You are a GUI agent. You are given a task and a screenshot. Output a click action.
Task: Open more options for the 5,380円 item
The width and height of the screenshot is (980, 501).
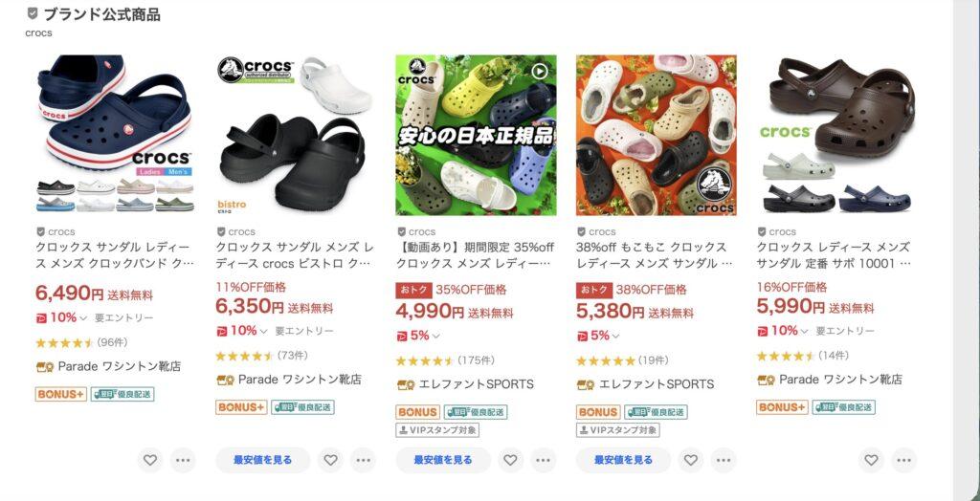pos(724,461)
